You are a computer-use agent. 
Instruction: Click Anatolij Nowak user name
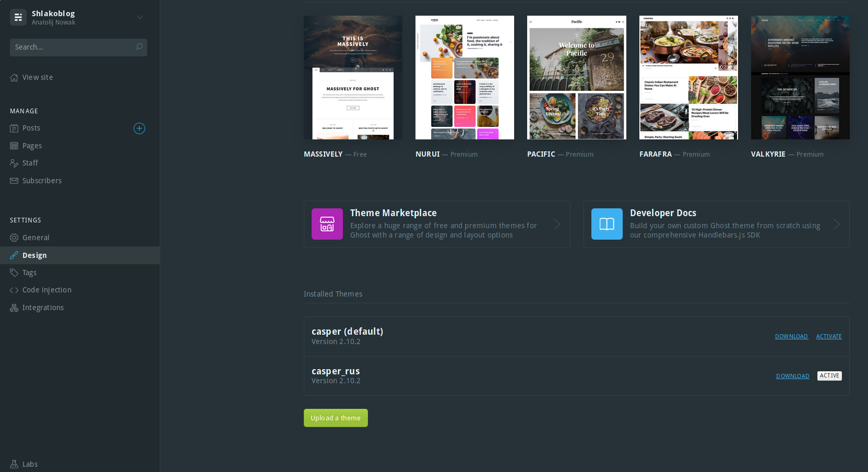click(53, 22)
